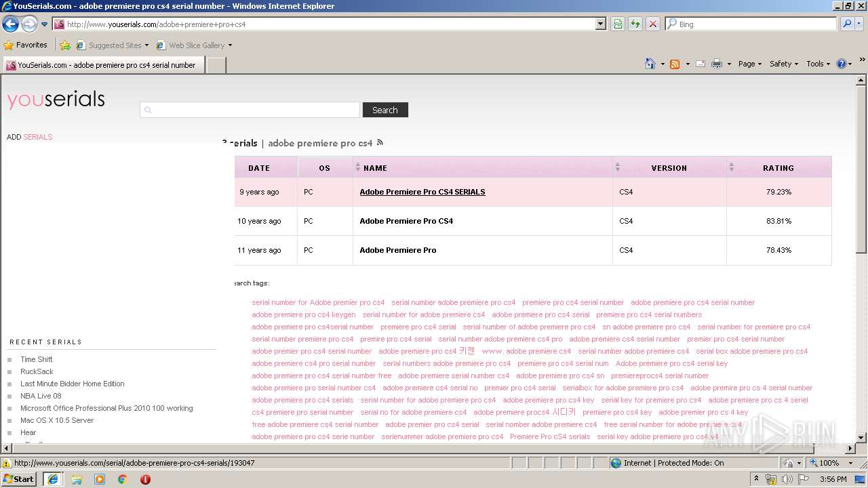
Task: Click Internet Explorer taskbar icon
Action: point(52,479)
